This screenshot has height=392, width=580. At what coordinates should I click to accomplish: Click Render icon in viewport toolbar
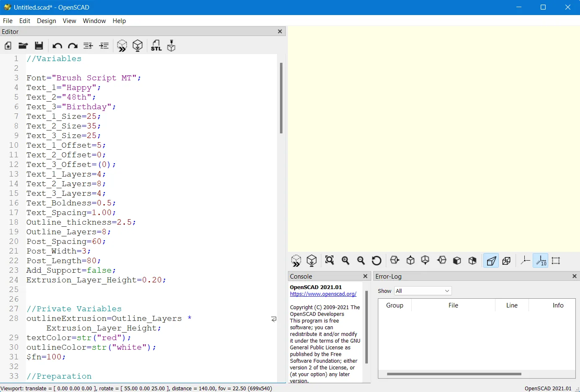tap(312, 261)
